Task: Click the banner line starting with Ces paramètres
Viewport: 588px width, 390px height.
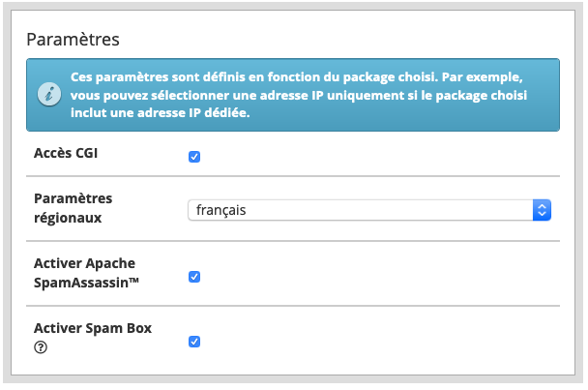Action: pyautogui.click(x=296, y=77)
